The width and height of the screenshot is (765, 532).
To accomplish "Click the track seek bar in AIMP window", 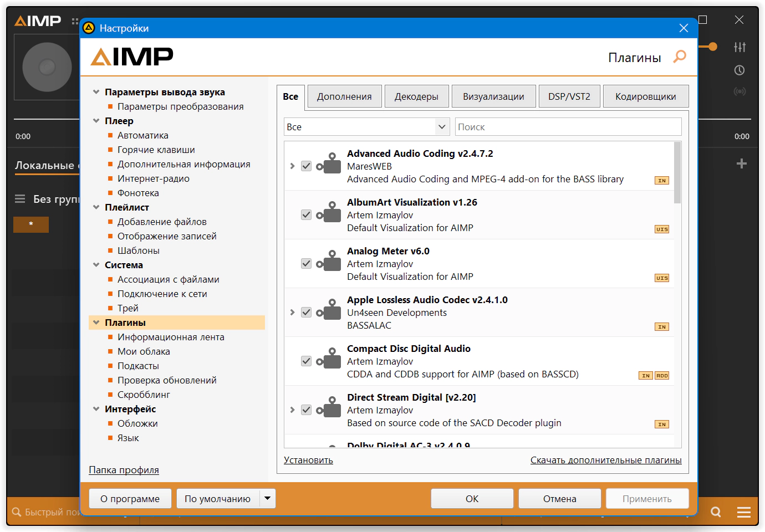I will tap(47, 119).
